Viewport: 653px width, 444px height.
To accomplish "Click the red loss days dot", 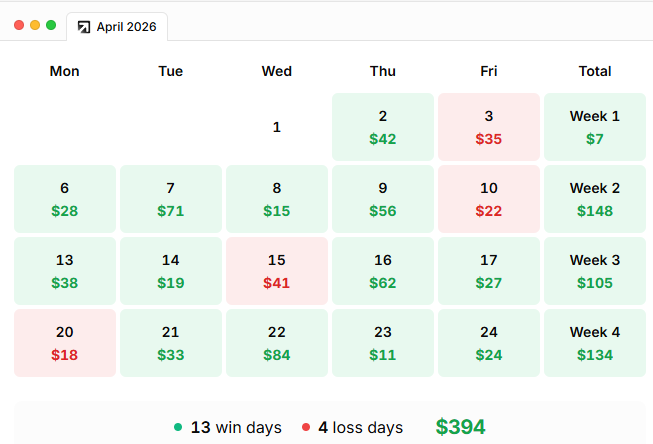I will (x=306, y=427).
